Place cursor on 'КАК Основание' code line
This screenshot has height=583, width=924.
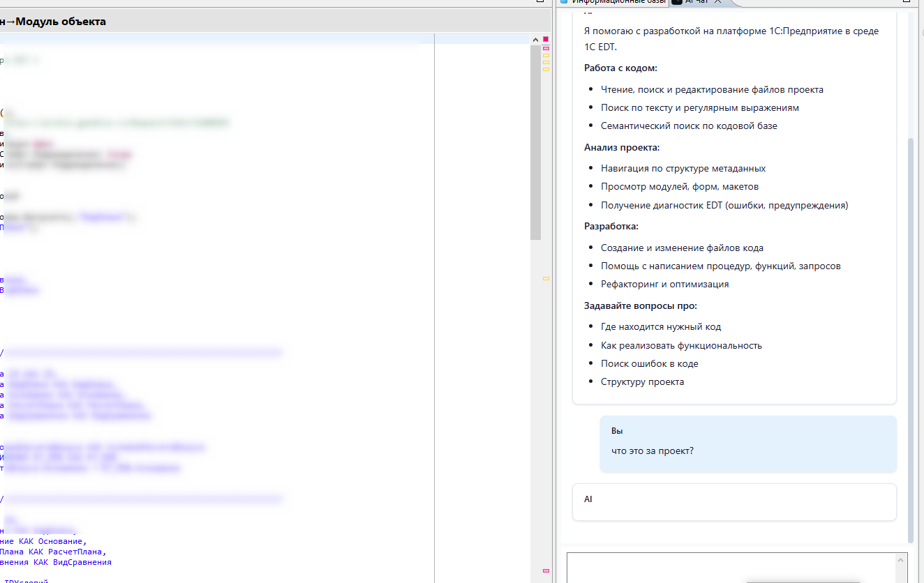point(43,541)
